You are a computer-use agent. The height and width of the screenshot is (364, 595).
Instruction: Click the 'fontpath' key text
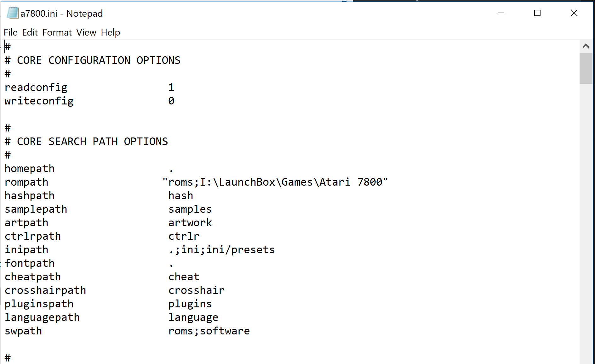tap(30, 263)
